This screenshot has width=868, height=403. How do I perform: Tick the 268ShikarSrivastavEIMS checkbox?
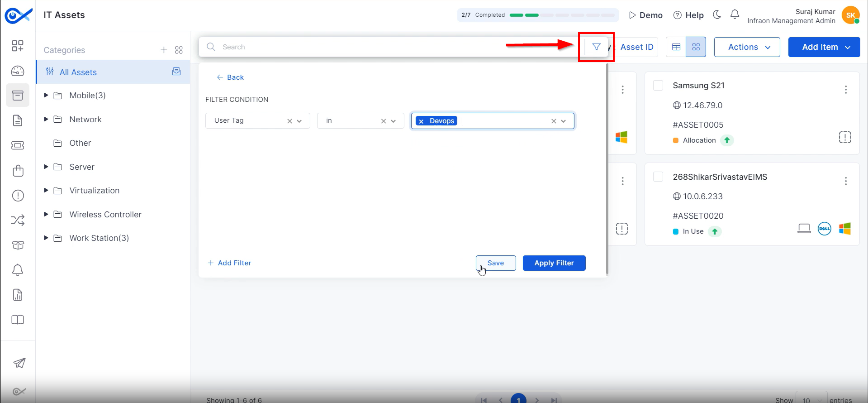[x=658, y=177]
